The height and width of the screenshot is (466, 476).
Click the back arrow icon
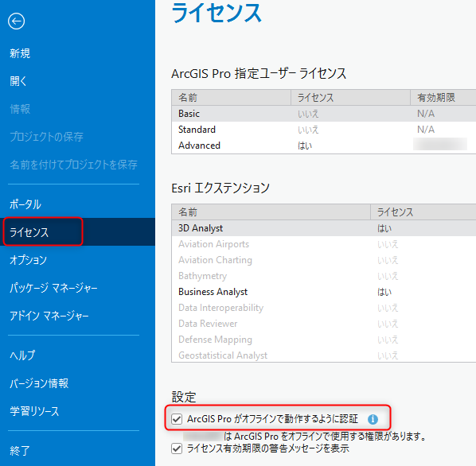point(17,21)
